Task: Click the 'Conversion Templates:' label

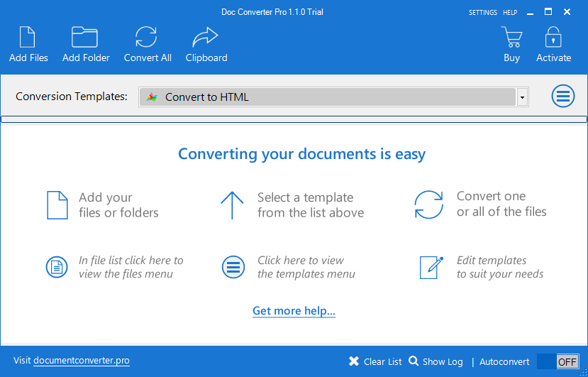Action: [72, 97]
